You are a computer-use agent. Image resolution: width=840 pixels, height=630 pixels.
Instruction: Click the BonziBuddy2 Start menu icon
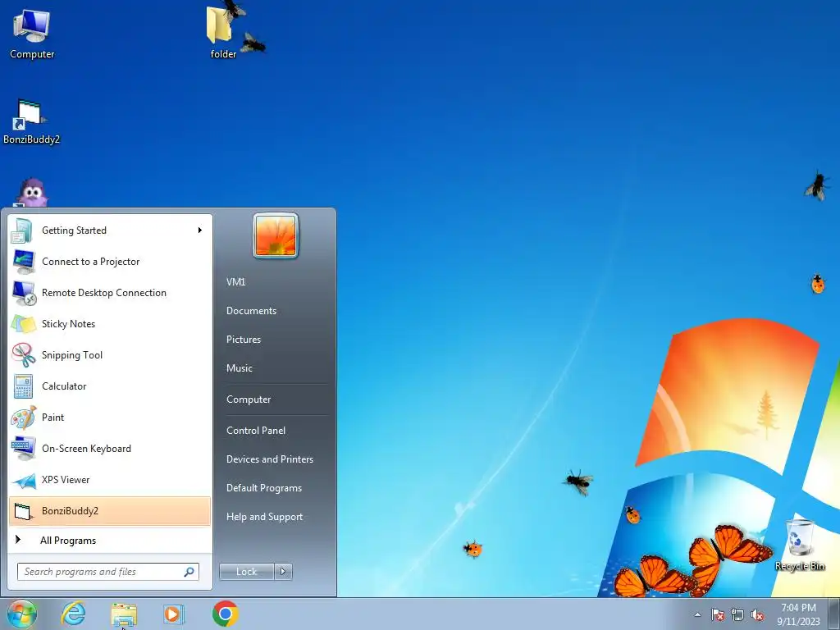(24, 511)
